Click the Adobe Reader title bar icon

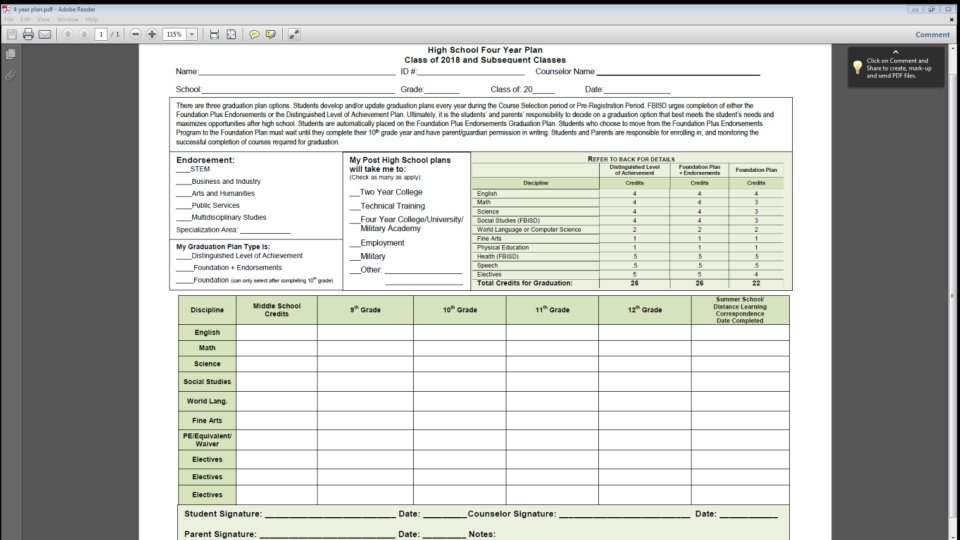pos(6,9)
